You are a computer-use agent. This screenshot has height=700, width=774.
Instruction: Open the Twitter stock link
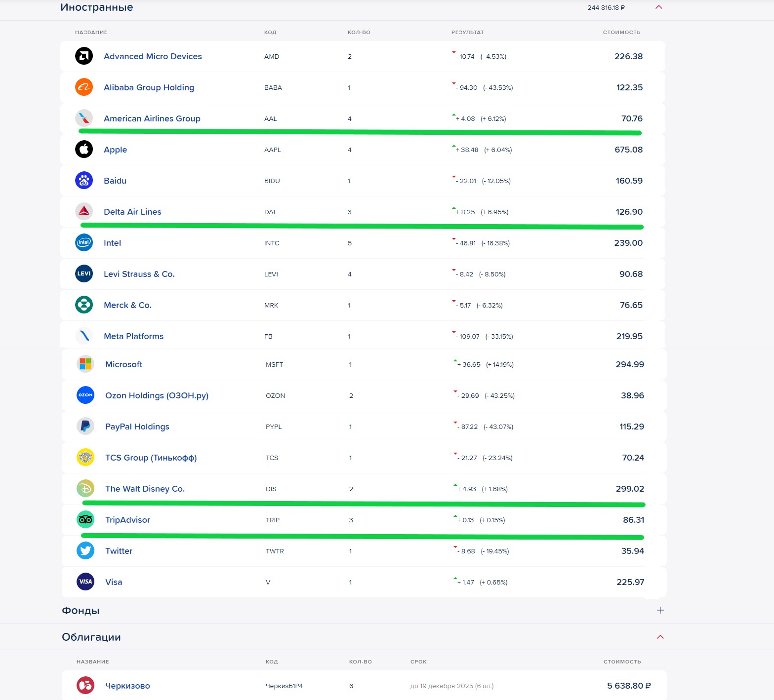119,551
